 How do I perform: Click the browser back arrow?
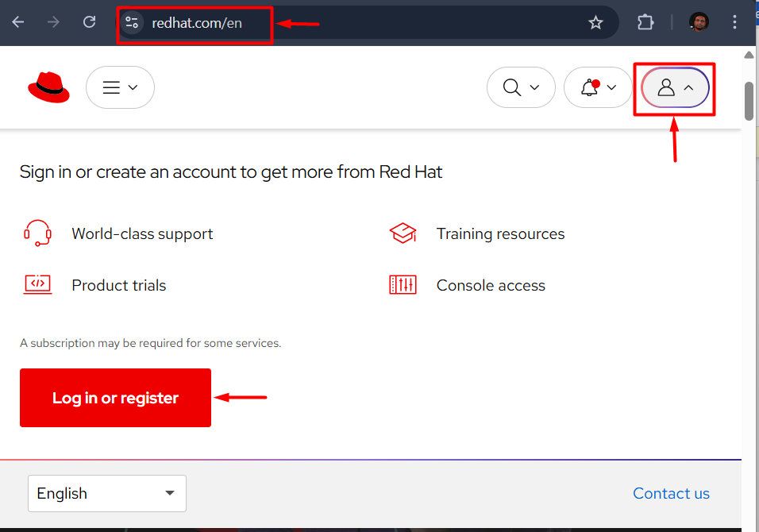(18, 22)
